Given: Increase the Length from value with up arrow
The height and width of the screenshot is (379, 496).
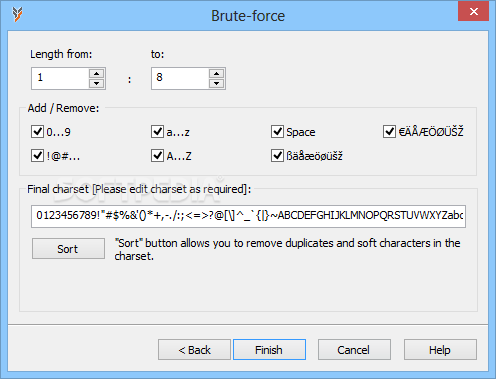Looking at the screenshot, I should tap(96, 74).
